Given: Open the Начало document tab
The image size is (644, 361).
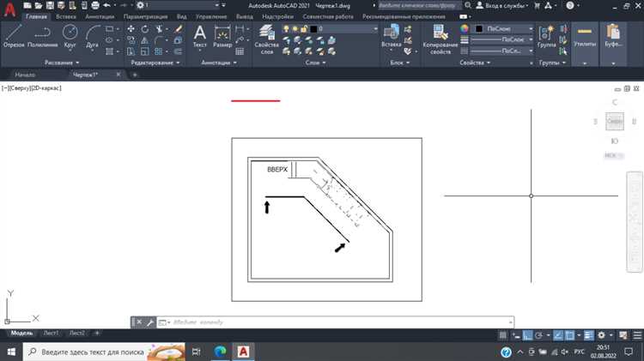Looking at the screenshot, I should [x=26, y=75].
